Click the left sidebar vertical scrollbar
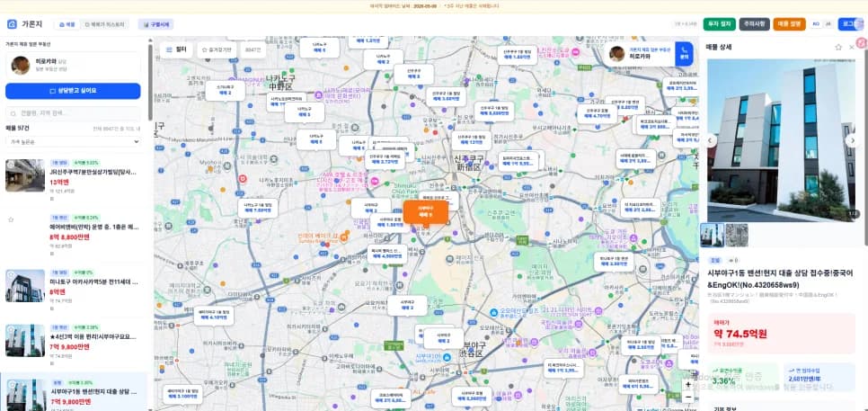Viewport: 868px width, 411px height. [x=150, y=82]
